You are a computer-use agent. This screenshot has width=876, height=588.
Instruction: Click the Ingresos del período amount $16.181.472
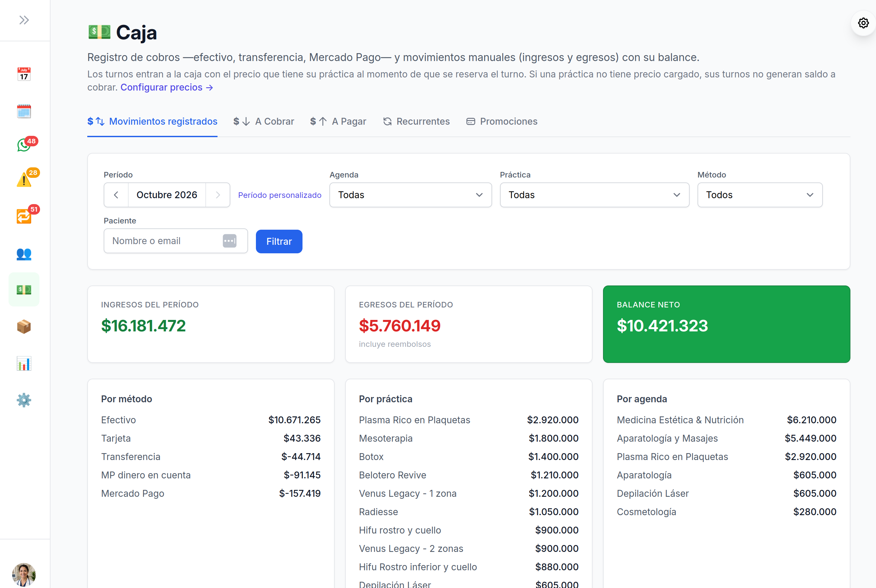click(143, 325)
